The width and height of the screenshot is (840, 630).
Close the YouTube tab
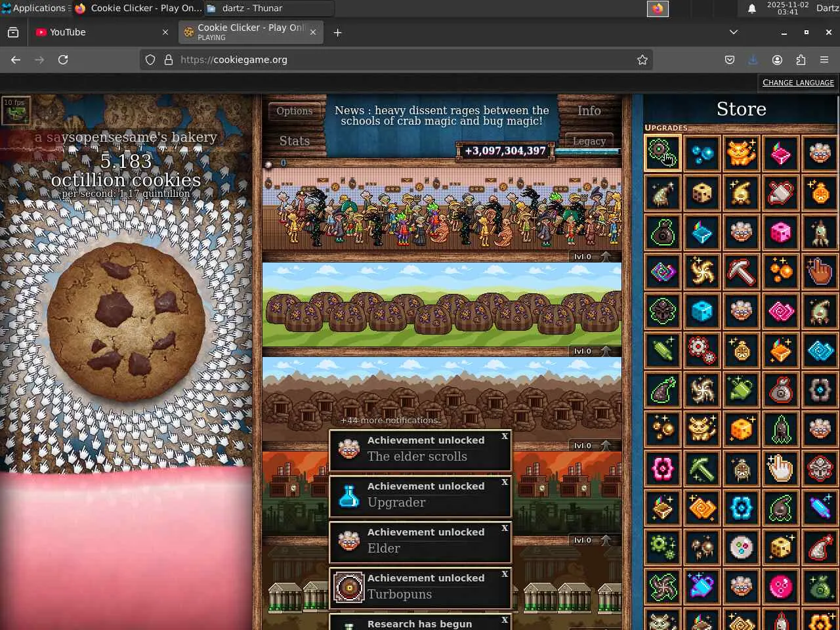pos(165,32)
